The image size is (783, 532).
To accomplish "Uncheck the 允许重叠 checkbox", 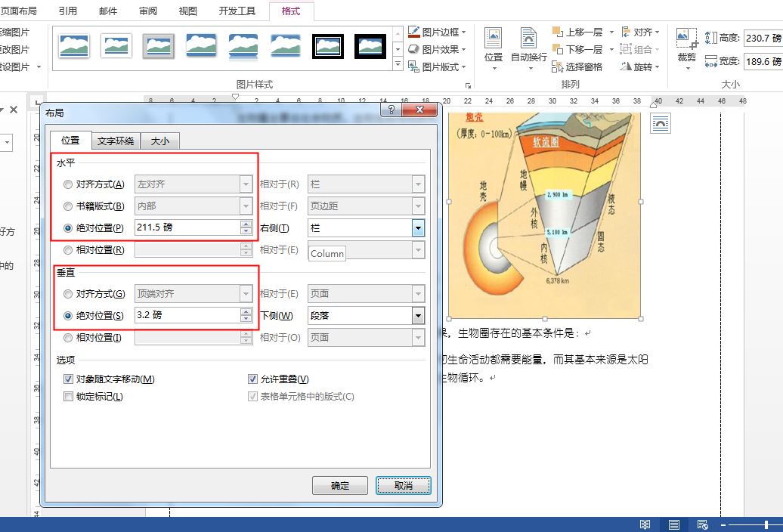I will (x=253, y=379).
